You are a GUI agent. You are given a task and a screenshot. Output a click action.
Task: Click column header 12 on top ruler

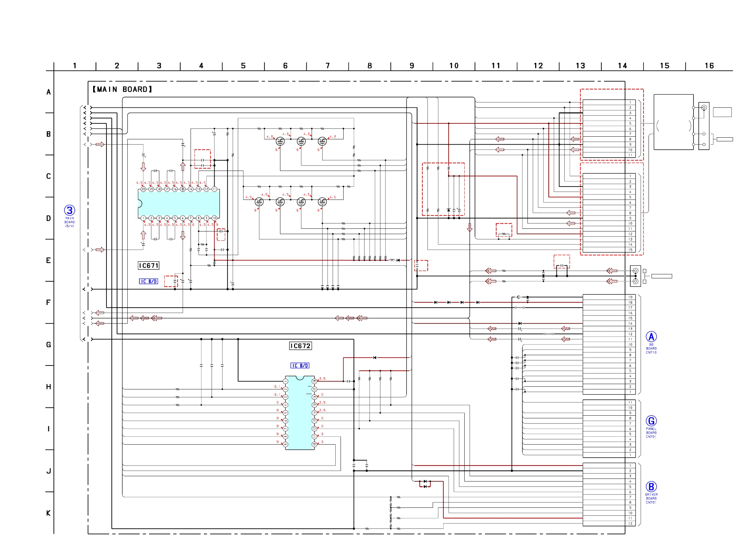tap(538, 66)
